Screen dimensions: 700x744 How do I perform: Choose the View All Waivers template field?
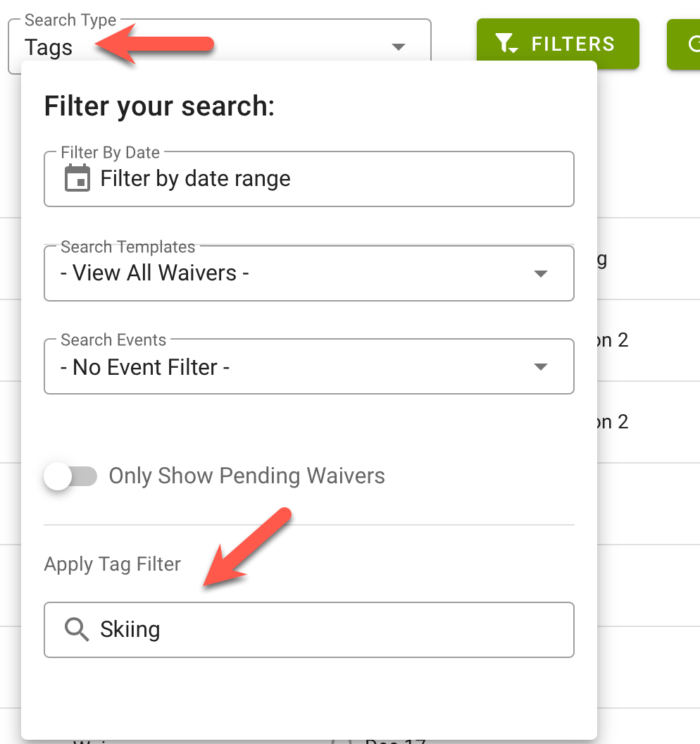coord(308,273)
